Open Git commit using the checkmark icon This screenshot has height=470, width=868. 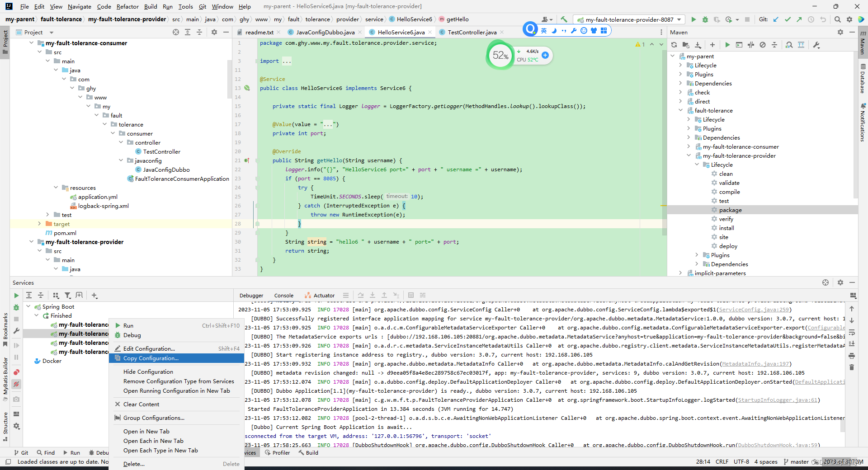click(788, 19)
